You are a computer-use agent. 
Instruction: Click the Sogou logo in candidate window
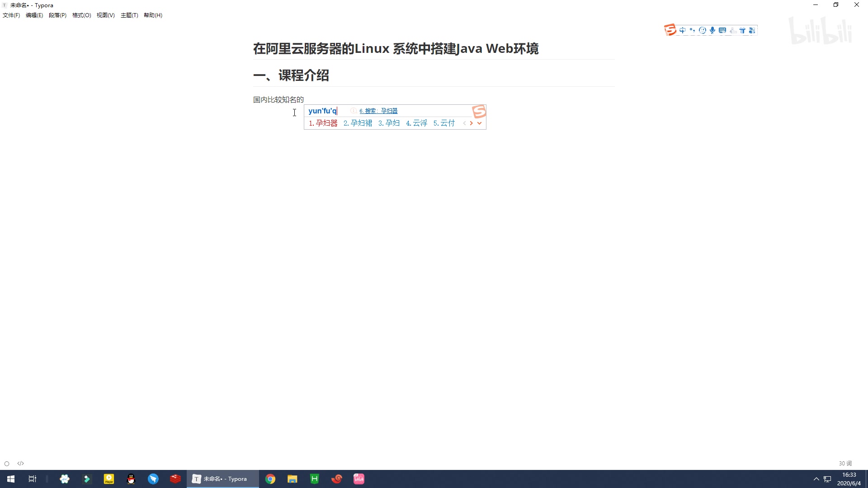click(x=479, y=111)
